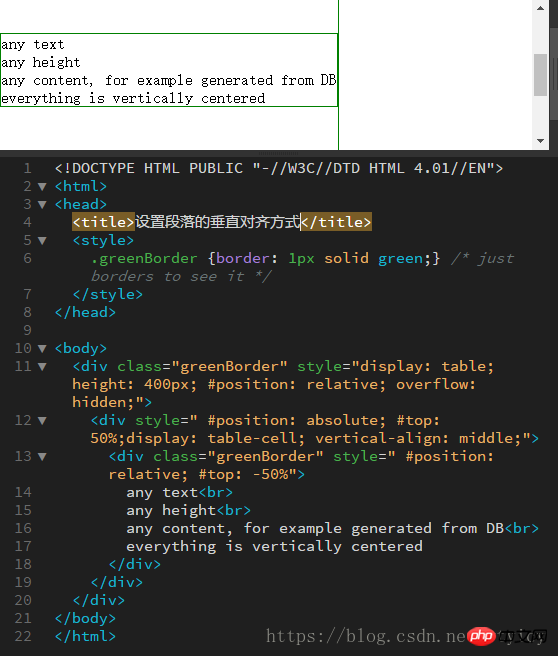Click the php logo watermark
Screen dimensions: 558x656
pos(481,636)
